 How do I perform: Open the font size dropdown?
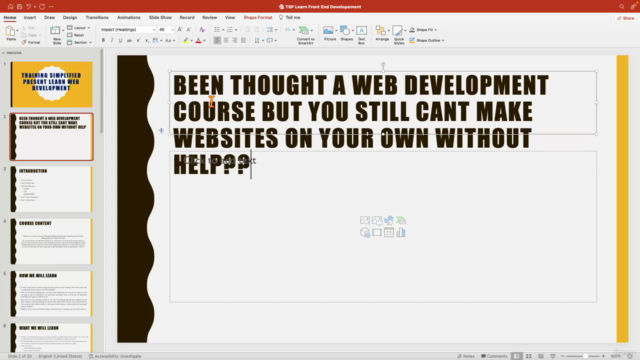[x=173, y=30]
